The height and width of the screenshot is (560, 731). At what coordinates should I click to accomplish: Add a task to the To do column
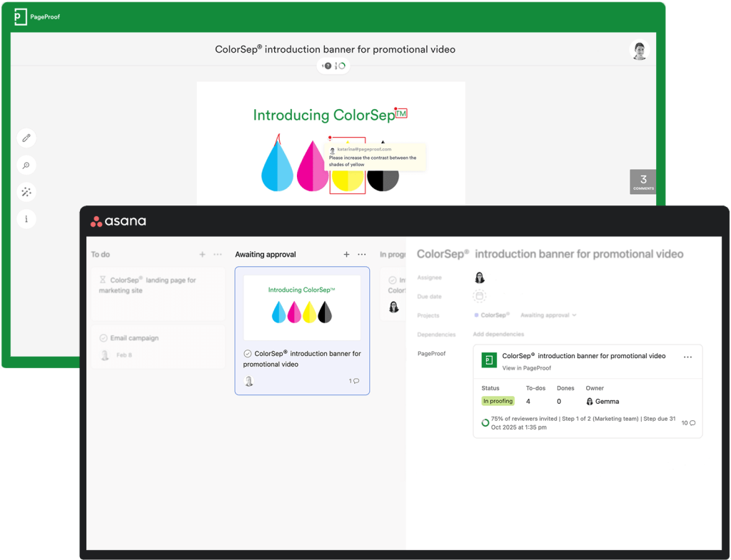click(x=202, y=255)
